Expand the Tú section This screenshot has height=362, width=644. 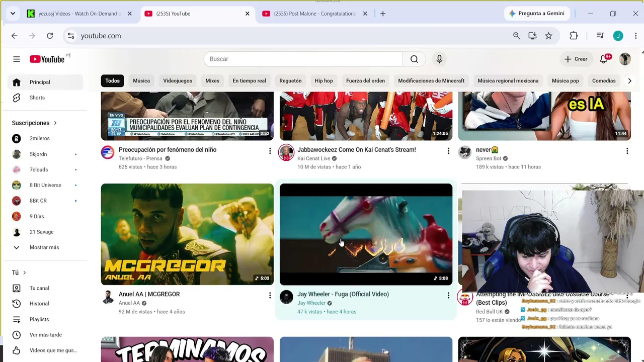pos(19,273)
